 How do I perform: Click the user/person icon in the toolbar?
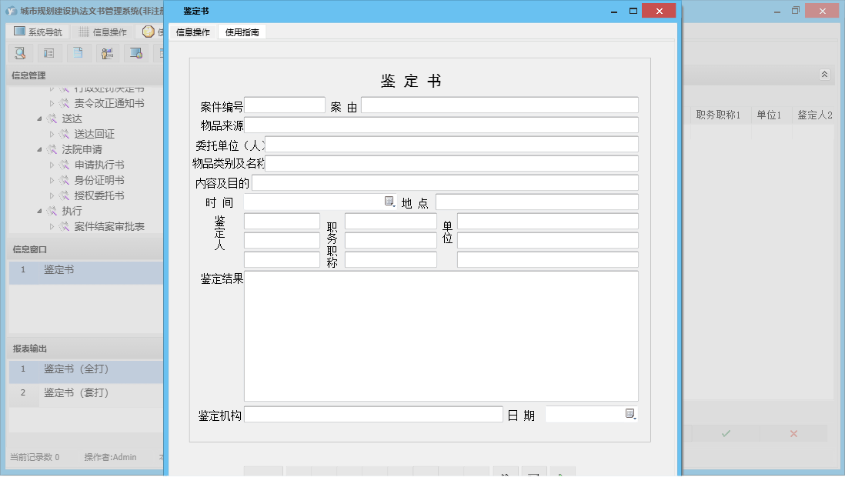(107, 53)
